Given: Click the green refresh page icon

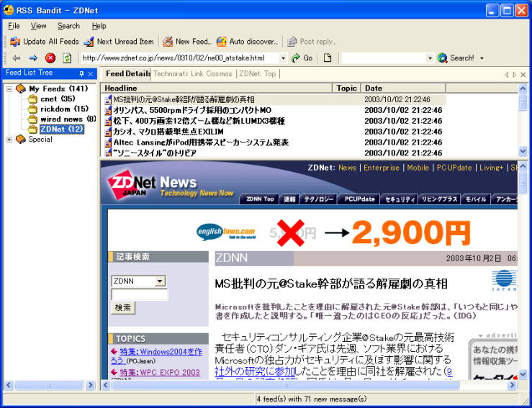Looking at the screenshot, I should pyautogui.click(x=67, y=58).
